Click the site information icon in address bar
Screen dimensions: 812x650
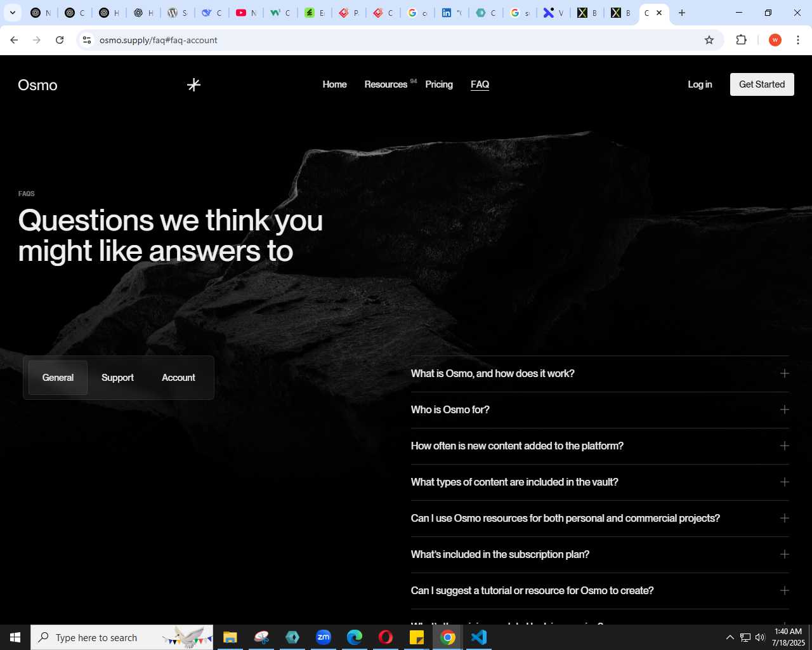point(87,40)
